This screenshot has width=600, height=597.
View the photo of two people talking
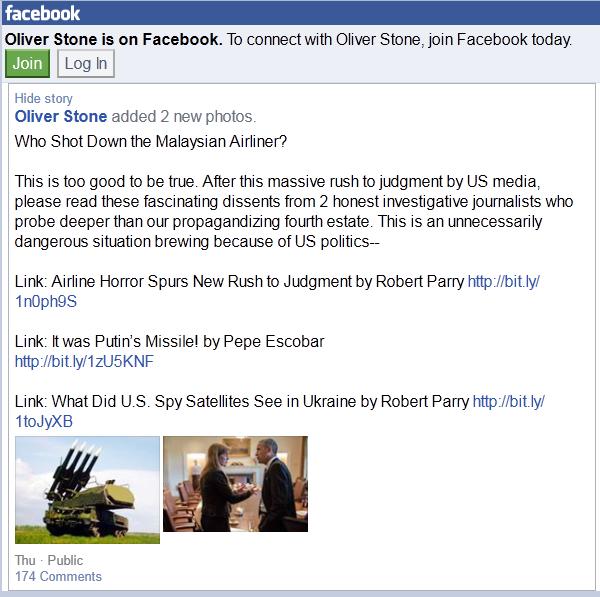(235, 484)
